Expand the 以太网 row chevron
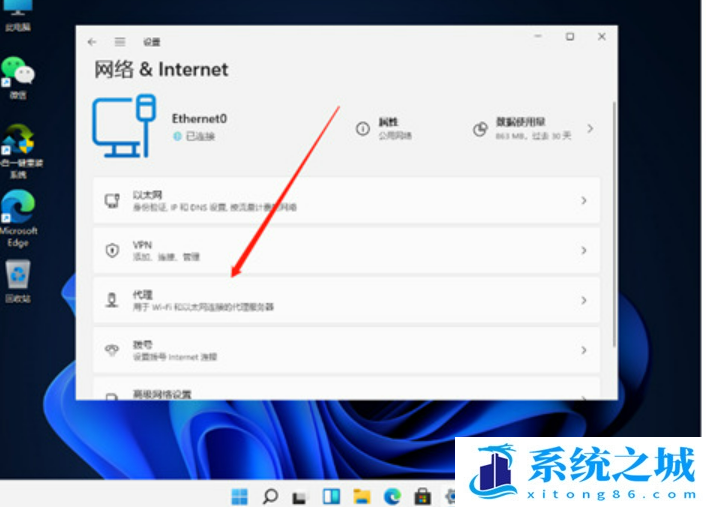This screenshot has height=507, width=715. click(583, 201)
